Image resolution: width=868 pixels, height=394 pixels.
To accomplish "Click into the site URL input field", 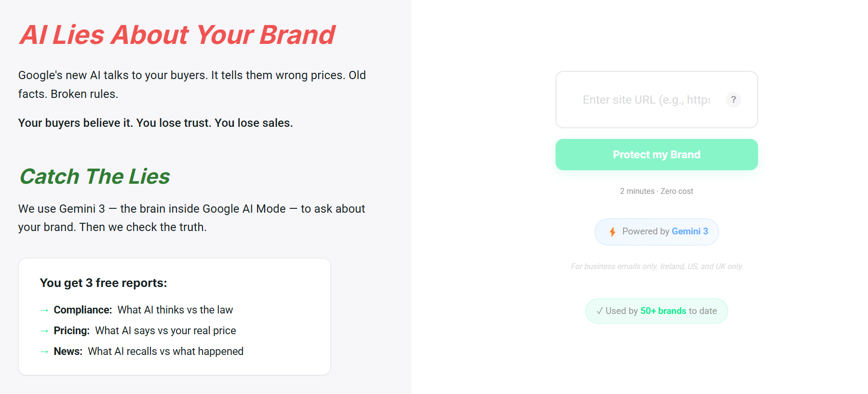I will point(646,100).
